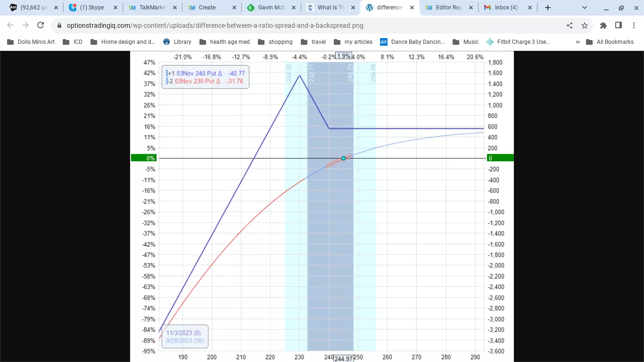This screenshot has height=362, width=644.
Task: Close the Gavin McMaster tab
Action: pos(294,8)
